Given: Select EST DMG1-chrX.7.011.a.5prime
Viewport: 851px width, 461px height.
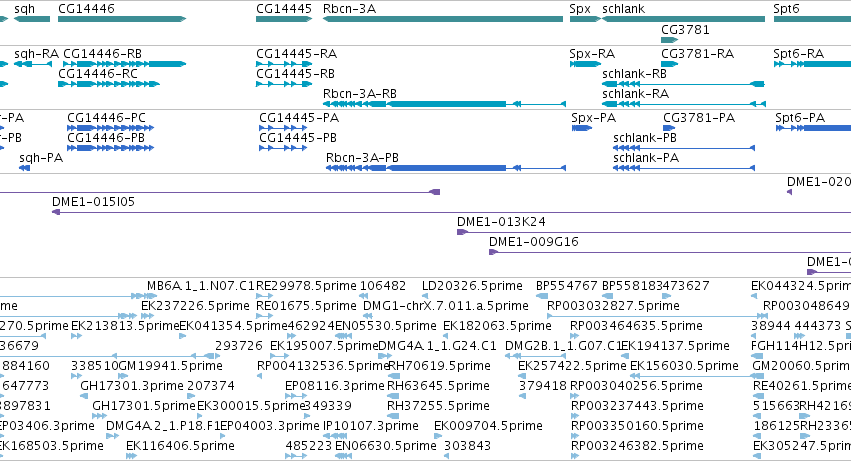Looking at the screenshot, I should (x=446, y=306).
